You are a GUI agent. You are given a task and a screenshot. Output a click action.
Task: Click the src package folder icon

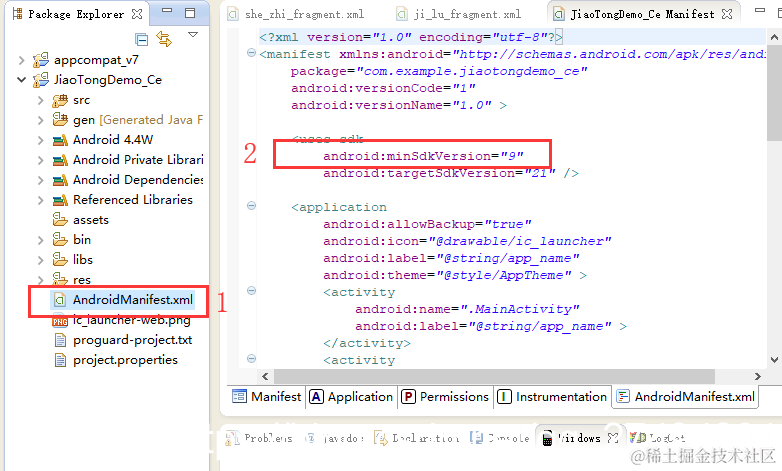coord(60,100)
